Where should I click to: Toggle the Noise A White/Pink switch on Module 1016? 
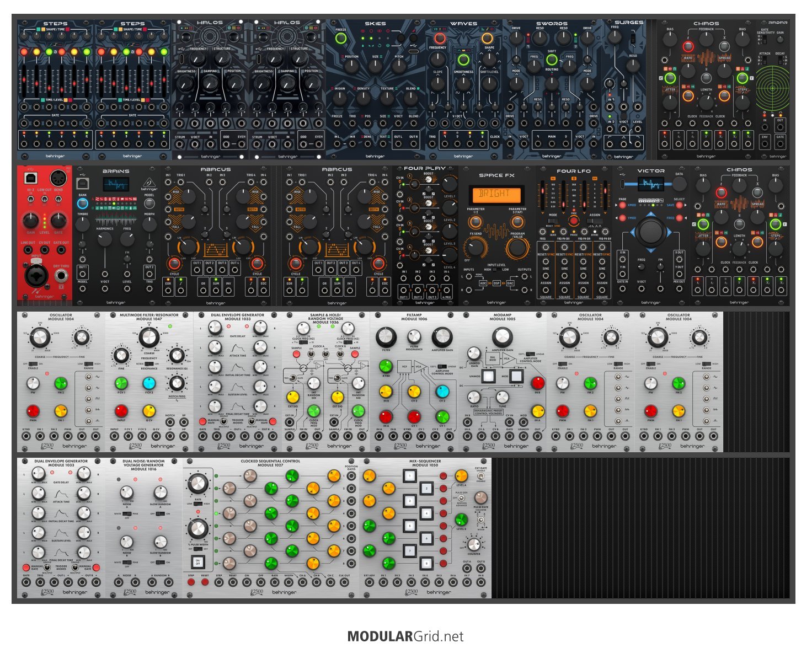(127, 514)
